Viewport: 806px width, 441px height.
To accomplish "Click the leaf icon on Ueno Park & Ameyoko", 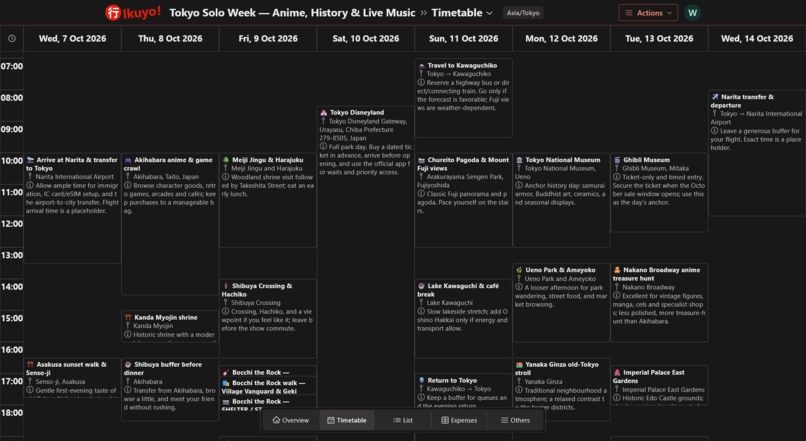I will coord(519,270).
